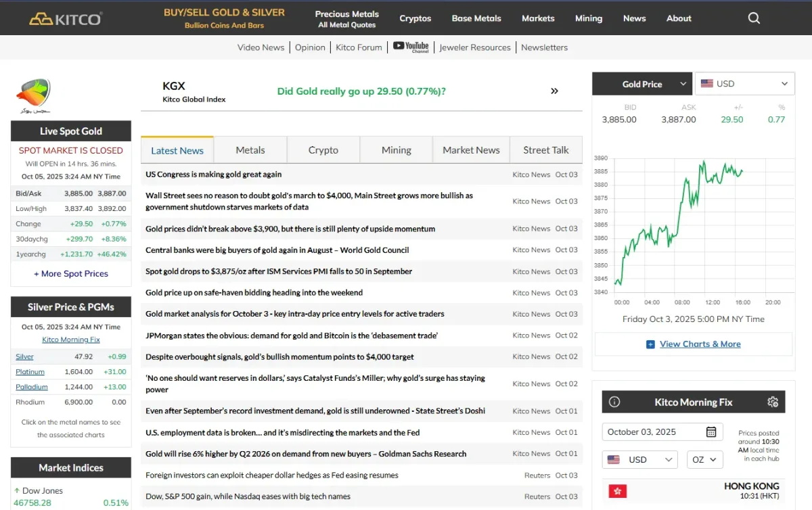Click the Dow Jones 46758.28 value
The width and height of the screenshot is (812, 510).
click(x=32, y=503)
